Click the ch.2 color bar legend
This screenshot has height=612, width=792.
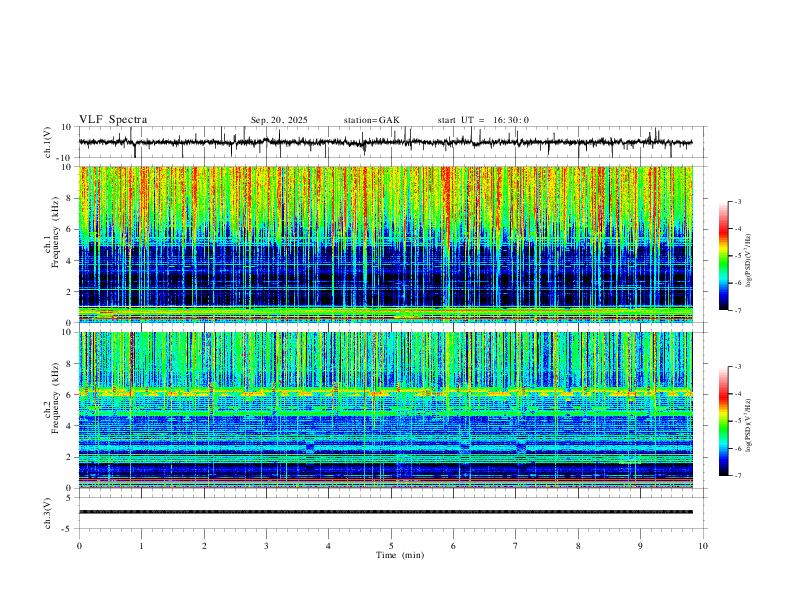[x=724, y=421]
